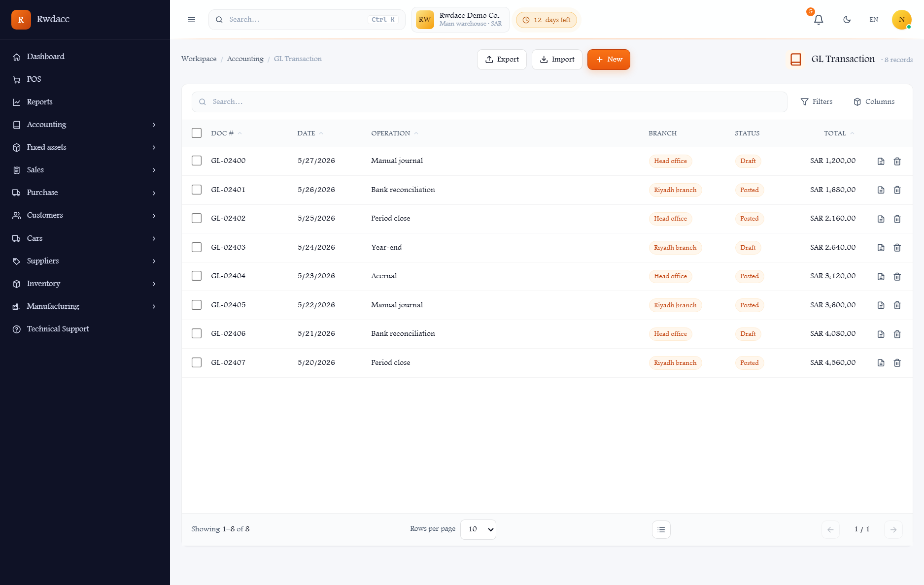View document for GL-02404
This screenshot has width=924, height=585.
881,277
